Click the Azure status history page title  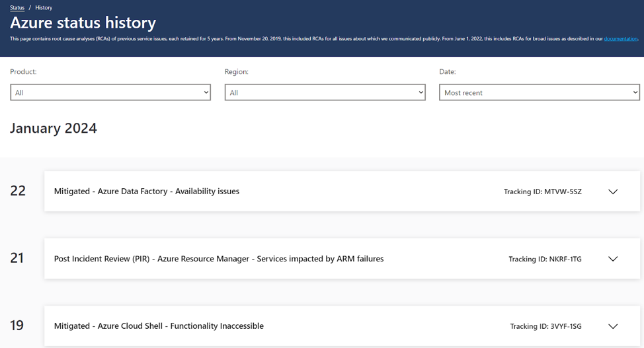click(83, 23)
